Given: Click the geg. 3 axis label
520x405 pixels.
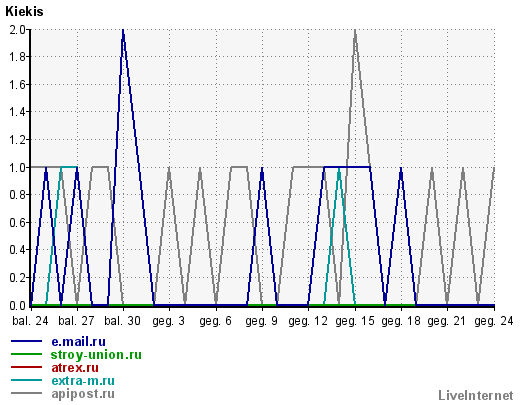Looking at the screenshot, I should click(169, 321).
